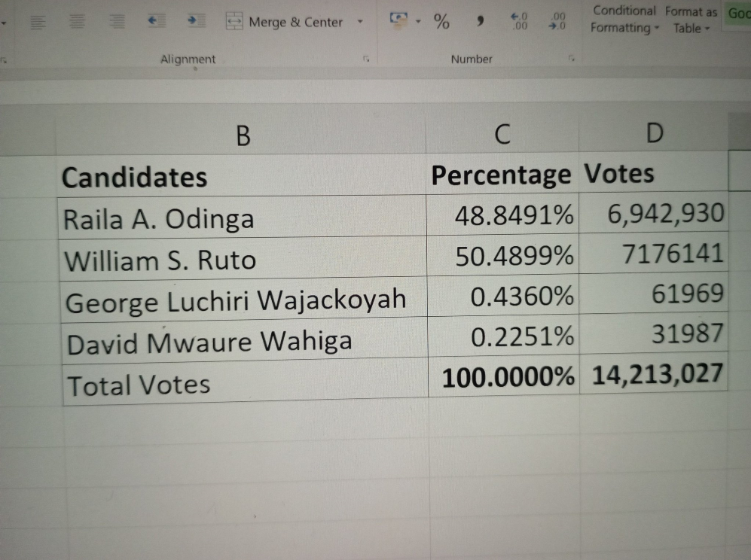Viewport: 751px width, 560px height.
Task: Click the Align Left icon
Action: tap(36, 23)
